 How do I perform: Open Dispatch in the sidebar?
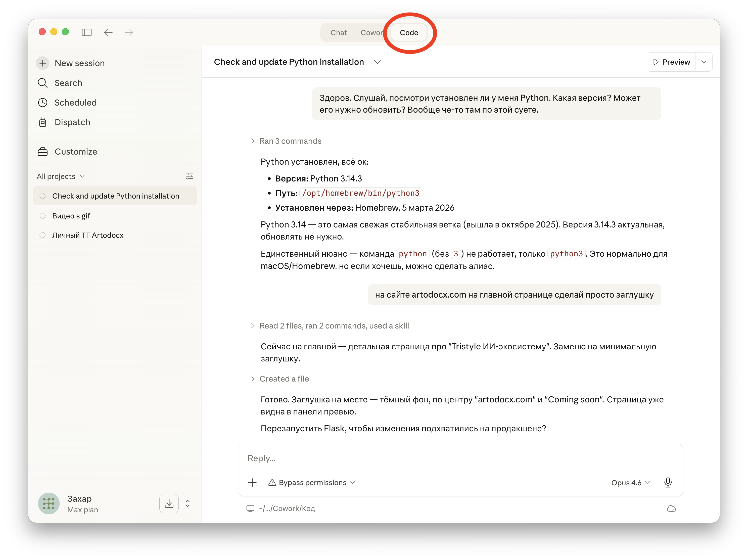pos(72,122)
